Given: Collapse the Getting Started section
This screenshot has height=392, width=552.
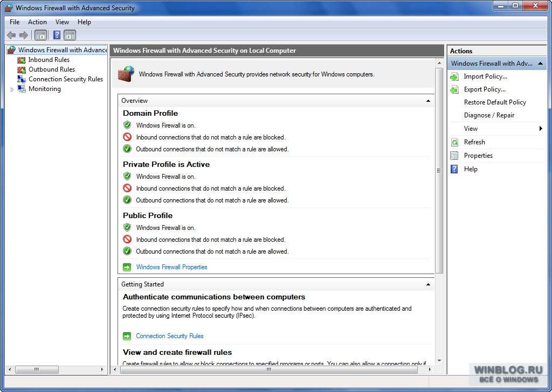Looking at the screenshot, I should [x=428, y=284].
